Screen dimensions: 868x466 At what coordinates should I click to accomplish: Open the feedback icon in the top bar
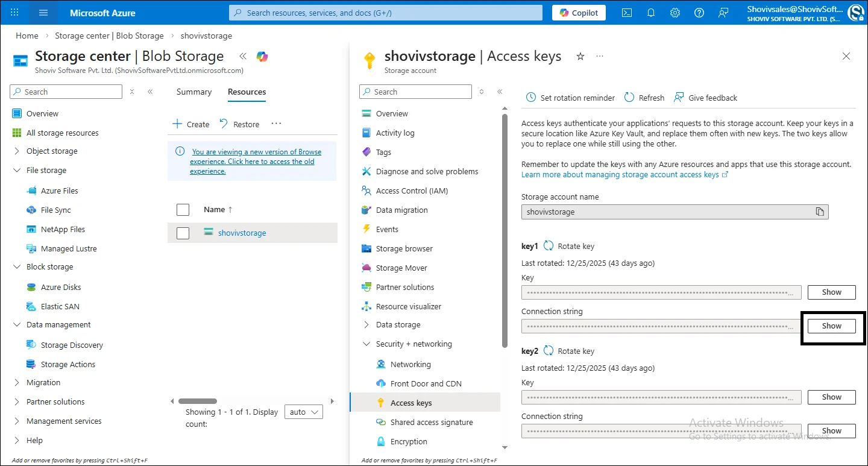[723, 13]
